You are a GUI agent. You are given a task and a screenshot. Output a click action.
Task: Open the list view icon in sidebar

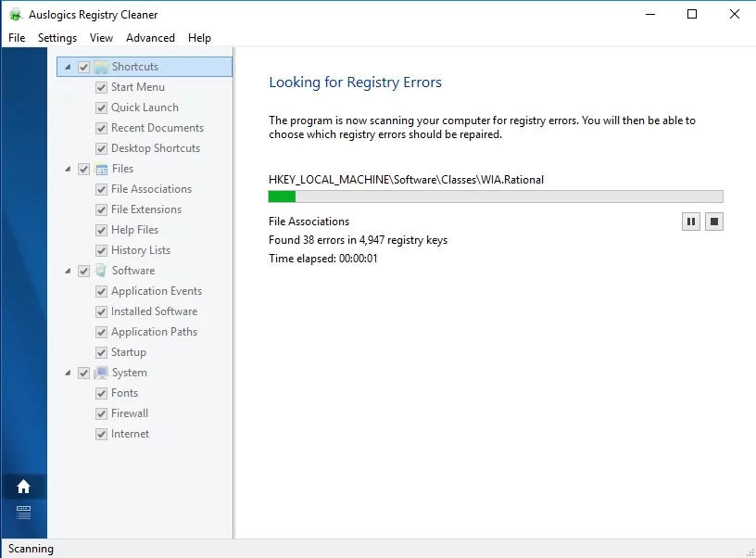click(x=24, y=513)
